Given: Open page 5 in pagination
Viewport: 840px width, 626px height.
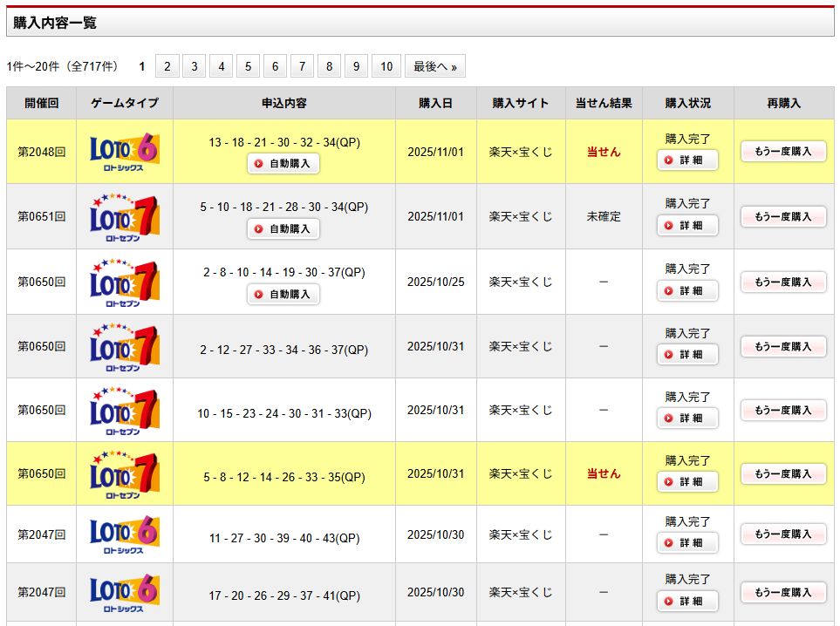Looking at the screenshot, I should point(248,66).
